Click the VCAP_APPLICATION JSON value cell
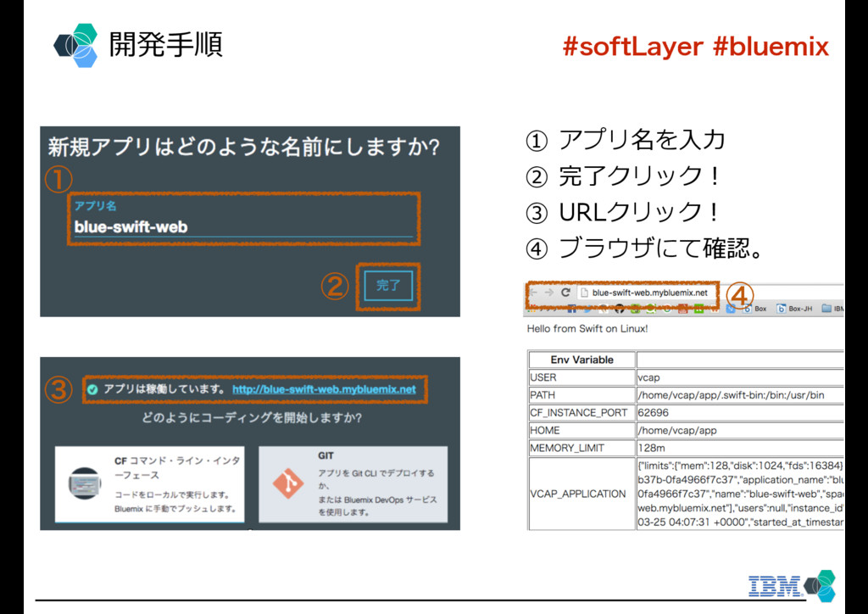 click(741, 494)
